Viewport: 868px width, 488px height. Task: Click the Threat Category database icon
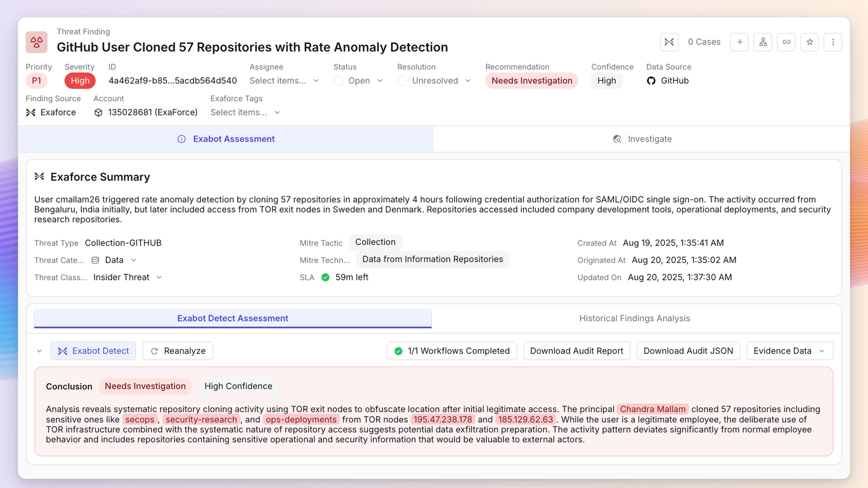[x=95, y=260]
